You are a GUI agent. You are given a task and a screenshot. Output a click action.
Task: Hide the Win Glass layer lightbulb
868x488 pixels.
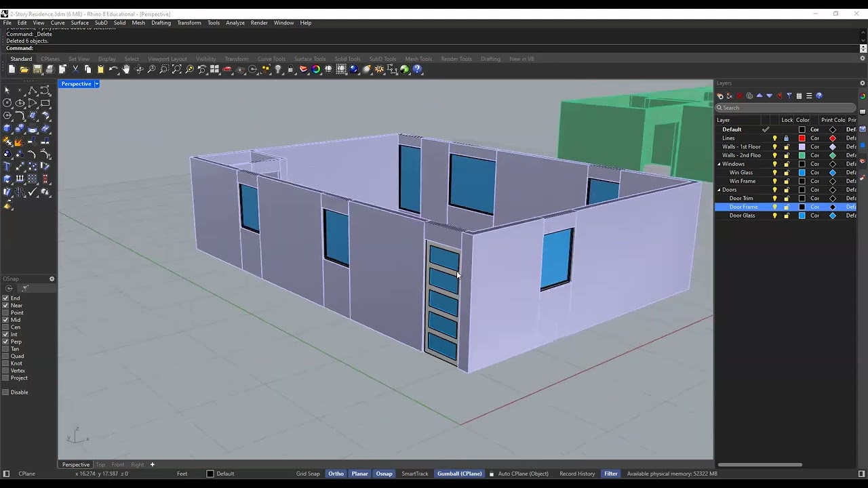pos(774,173)
